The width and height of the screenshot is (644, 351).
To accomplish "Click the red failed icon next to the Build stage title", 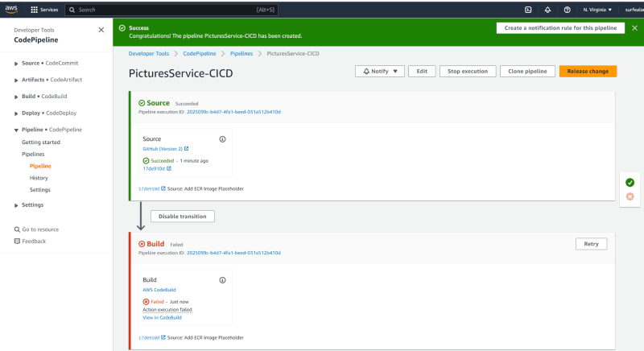I will pyautogui.click(x=142, y=244).
